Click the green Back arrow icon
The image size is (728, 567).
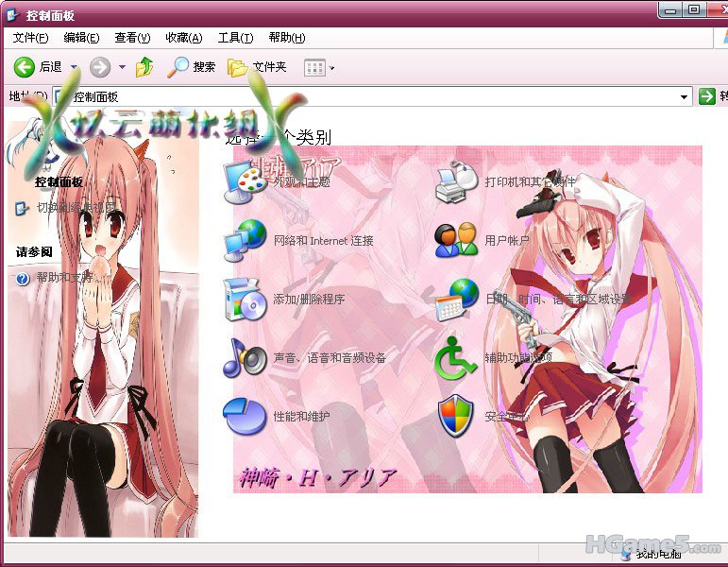click(x=25, y=67)
